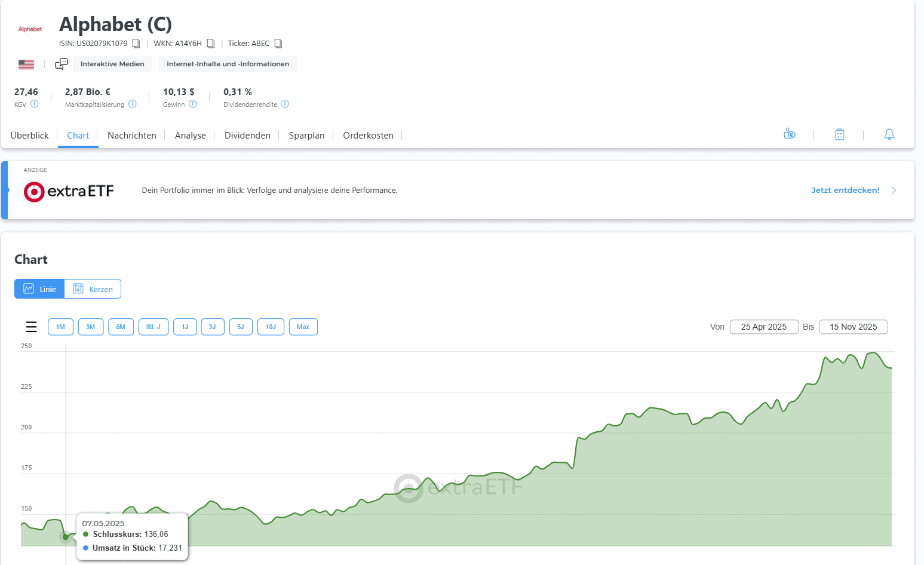View the Dividenden tab

247,136
